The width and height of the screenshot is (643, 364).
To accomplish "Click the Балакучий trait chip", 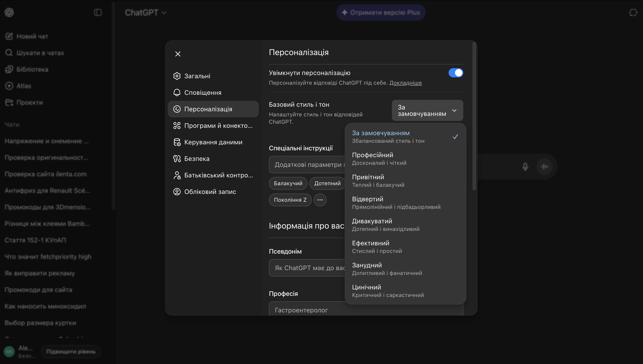I will pyautogui.click(x=288, y=183).
